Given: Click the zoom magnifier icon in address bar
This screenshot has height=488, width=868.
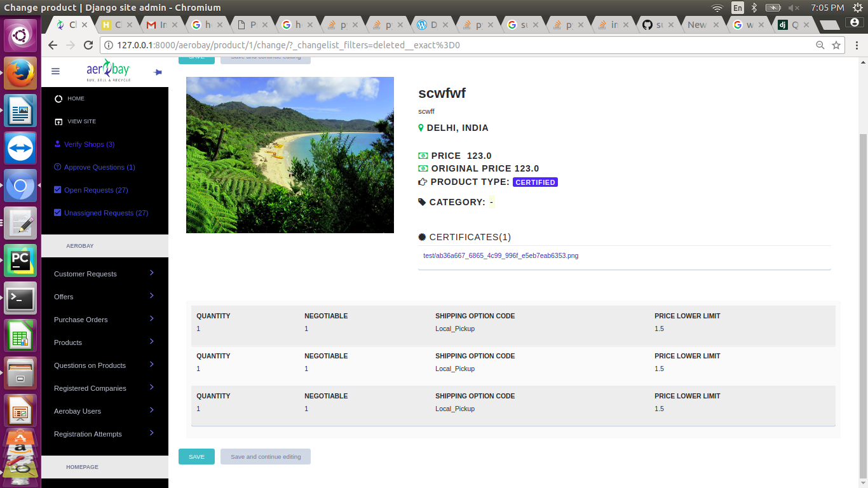Looking at the screenshot, I should pyautogui.click(x=820, y=45).
